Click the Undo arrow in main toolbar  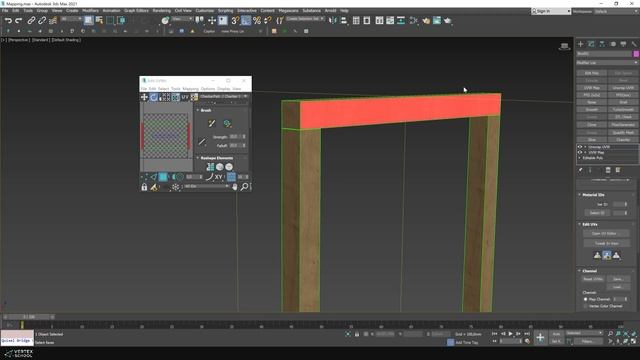[8, 20]
